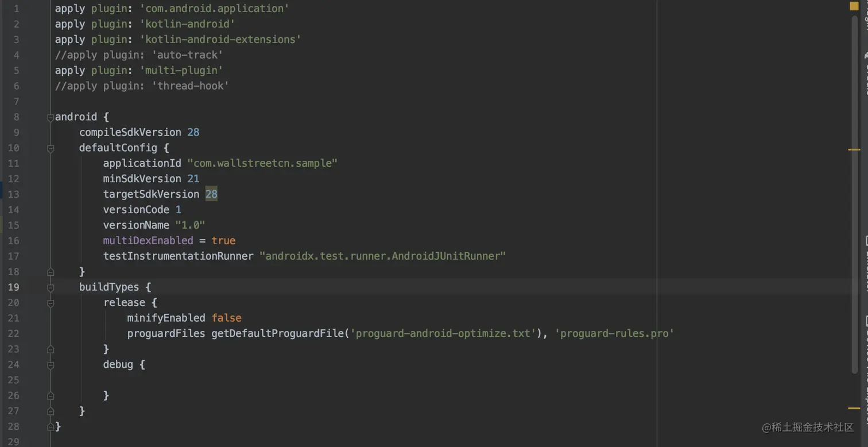Click the versionCode property
The width and height of the screenshot is (868, 447).
pyautogui.click(x=137, y=210)
